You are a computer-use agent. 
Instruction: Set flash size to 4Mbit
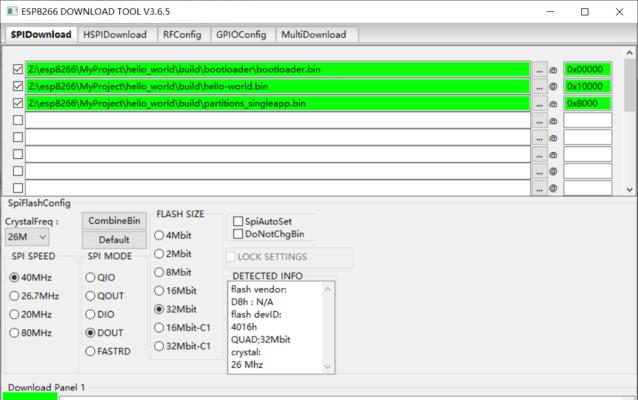(x=159, y=236)
